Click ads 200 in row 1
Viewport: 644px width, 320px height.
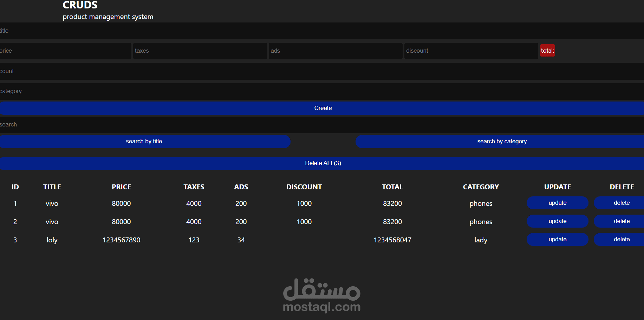coord(241,203)
